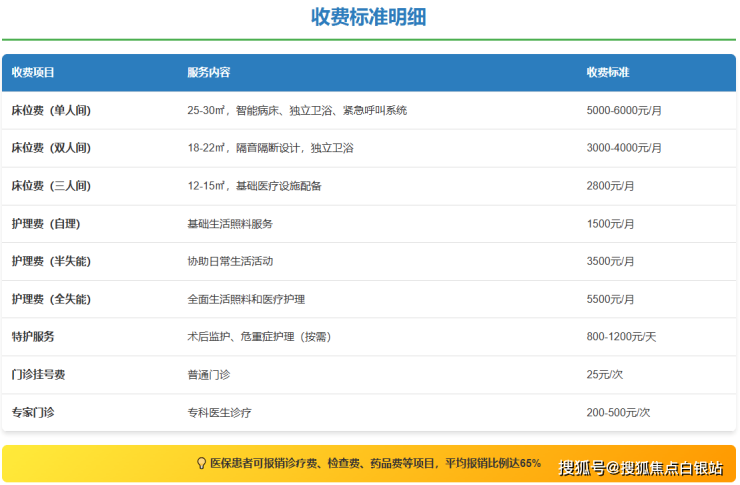Viewport: 740px width, 485px height.
Task: Click the 专科医生诊疗 description text
Action: 219,412
